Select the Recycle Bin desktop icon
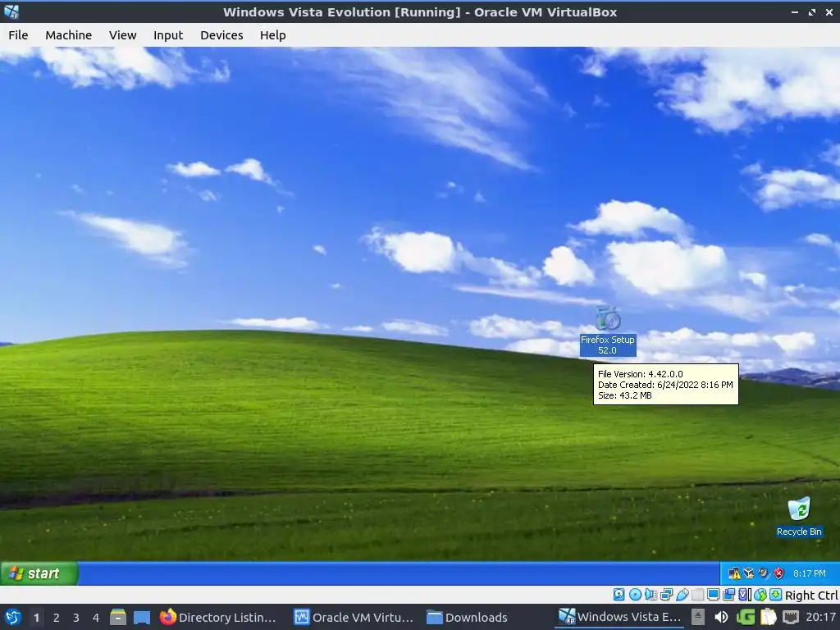840x630 pixels. [x=799, y=517]
